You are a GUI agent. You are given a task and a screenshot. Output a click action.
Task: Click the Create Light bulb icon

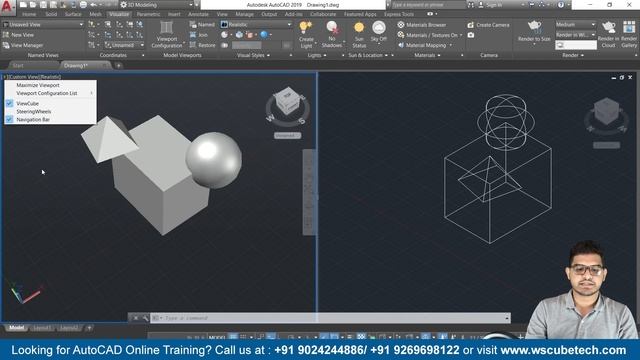point(305,27)
